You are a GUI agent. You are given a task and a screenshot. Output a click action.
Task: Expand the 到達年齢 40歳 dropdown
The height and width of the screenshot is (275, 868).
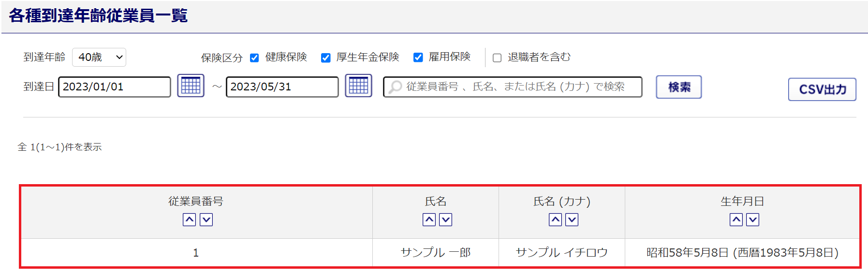point(99,58)
